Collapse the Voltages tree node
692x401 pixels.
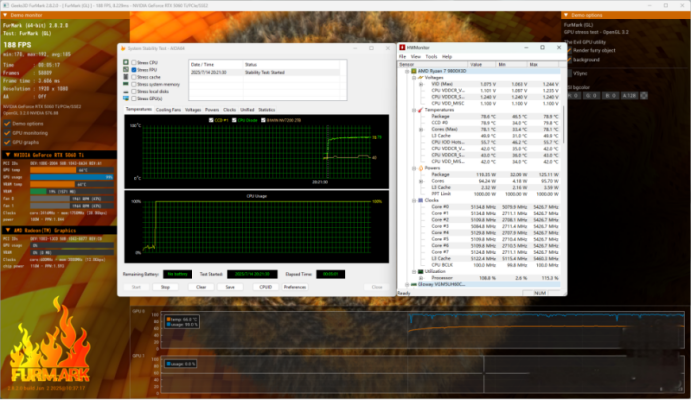point(414,78)
